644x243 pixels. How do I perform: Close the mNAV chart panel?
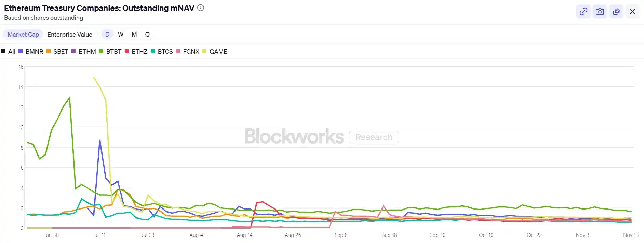(633, 11)
